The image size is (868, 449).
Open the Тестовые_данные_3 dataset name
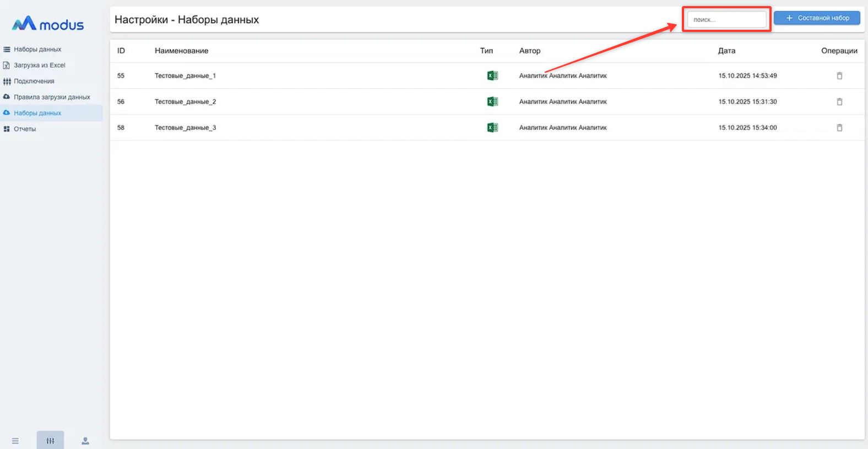coord(185,128)
